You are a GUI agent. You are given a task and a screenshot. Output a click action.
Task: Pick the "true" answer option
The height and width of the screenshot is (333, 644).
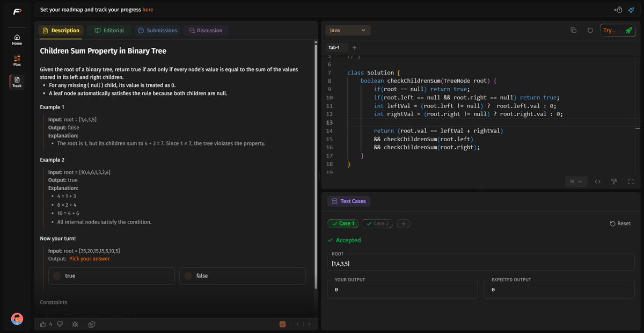111,276
